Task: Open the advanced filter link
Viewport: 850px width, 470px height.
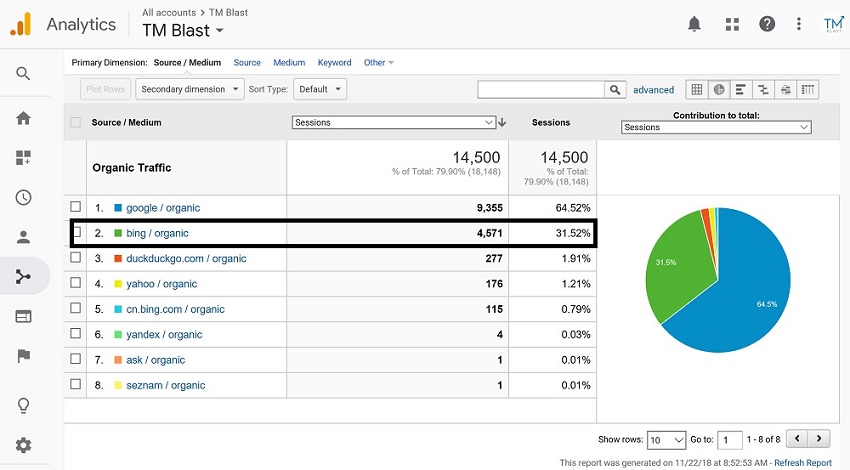Action: [x=653, y=90]
